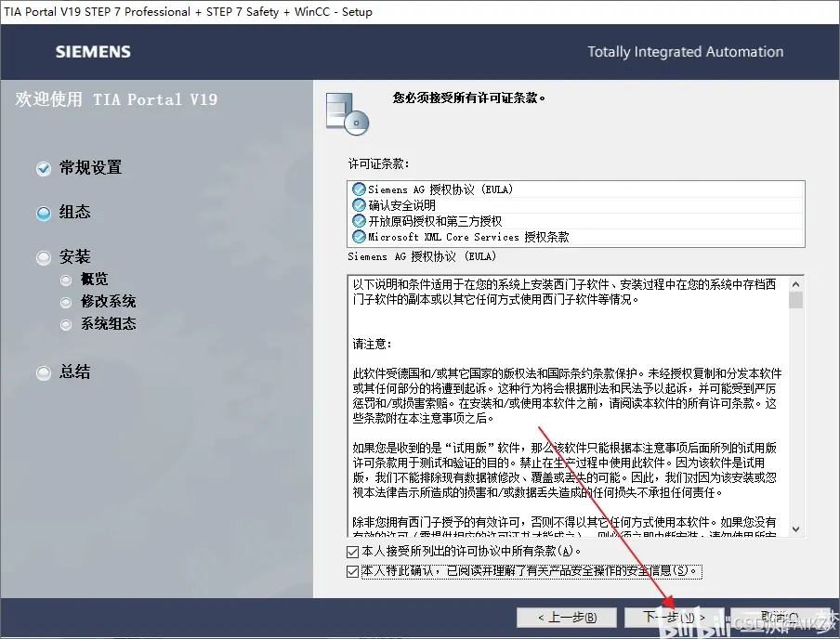
Task: Click the status icon next to Microsoft XML Core
Action: (x=359, y=236)
